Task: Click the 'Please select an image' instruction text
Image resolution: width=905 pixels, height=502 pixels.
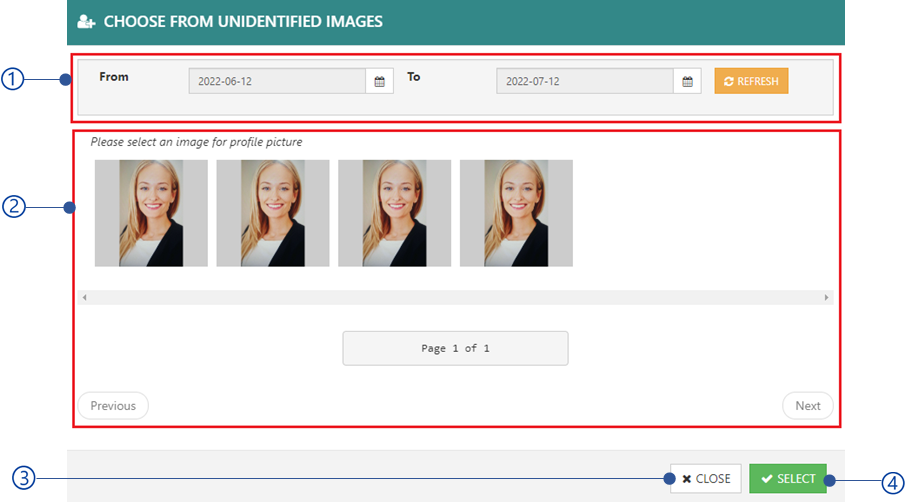Action: pyautogui.click(x=196, y=142)
